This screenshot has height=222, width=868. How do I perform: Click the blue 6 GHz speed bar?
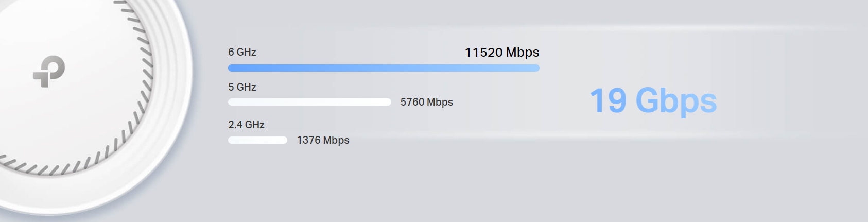tap(384, 68)
